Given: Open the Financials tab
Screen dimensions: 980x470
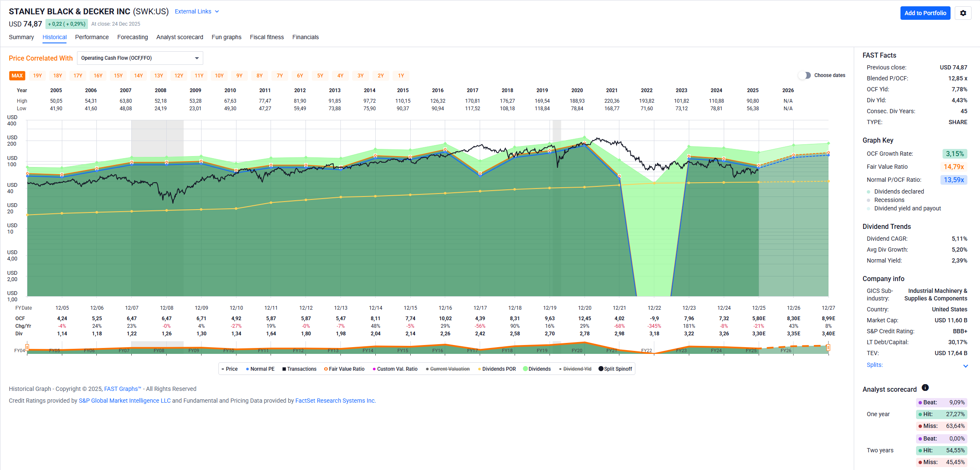Looking at the screenshot, I should tap(305, 37).
